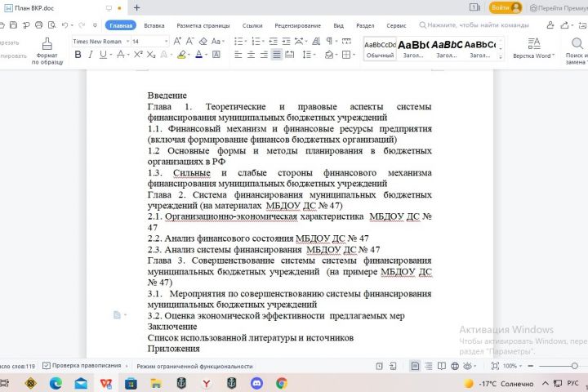Click the character border icon
This screenshot has height=392, width=588.
click(x=216, y=55)
